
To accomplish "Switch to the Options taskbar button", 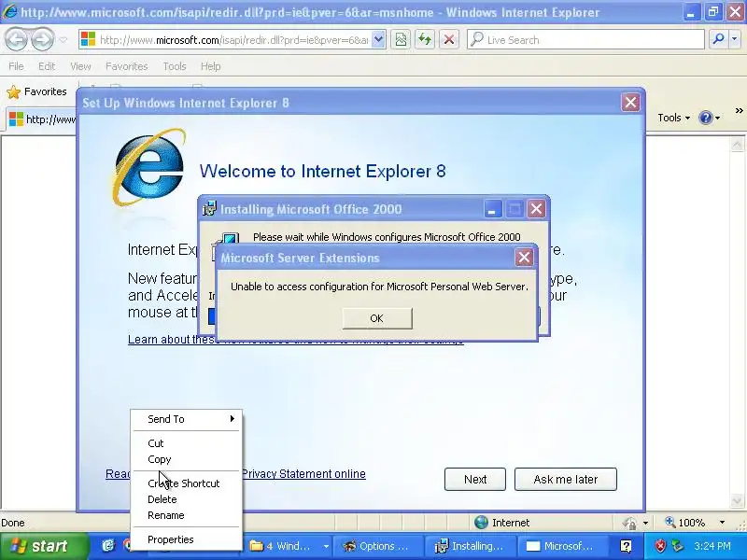I will tap(377, 546).
